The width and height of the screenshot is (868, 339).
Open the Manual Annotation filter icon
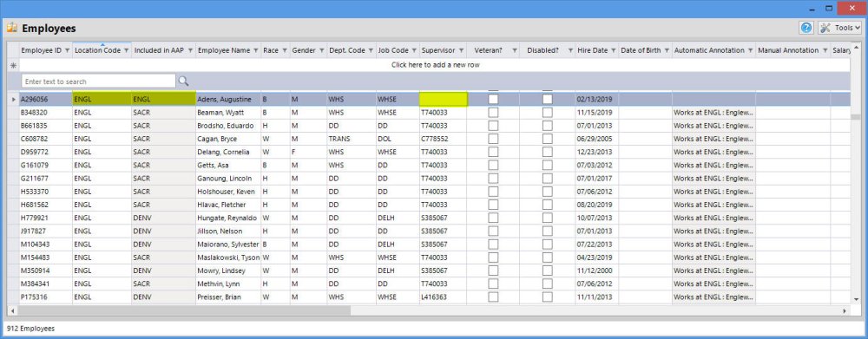825,50
